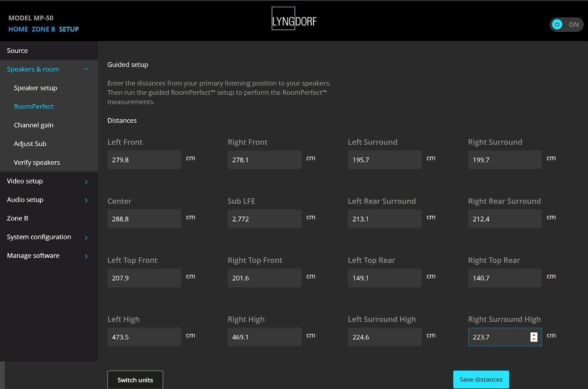Click the Left Front distance field

(x=144, y=160)
